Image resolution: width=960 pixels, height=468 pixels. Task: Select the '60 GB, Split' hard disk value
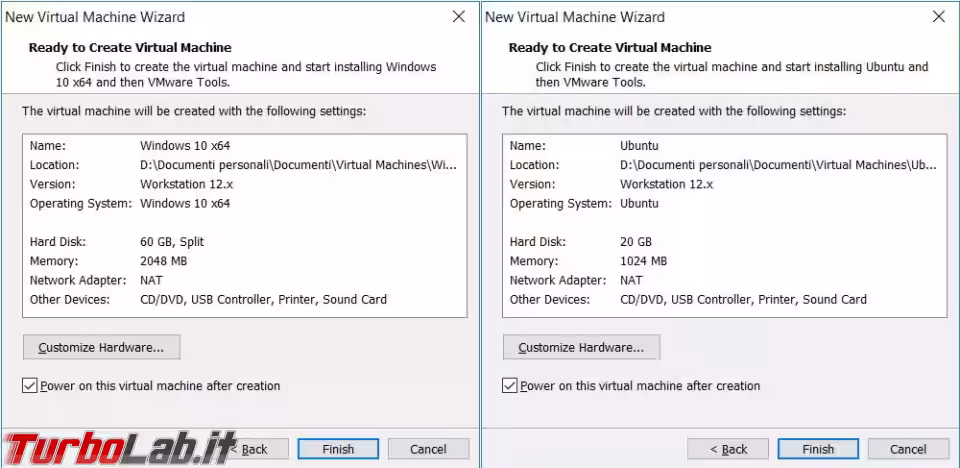tap(172, 241)
